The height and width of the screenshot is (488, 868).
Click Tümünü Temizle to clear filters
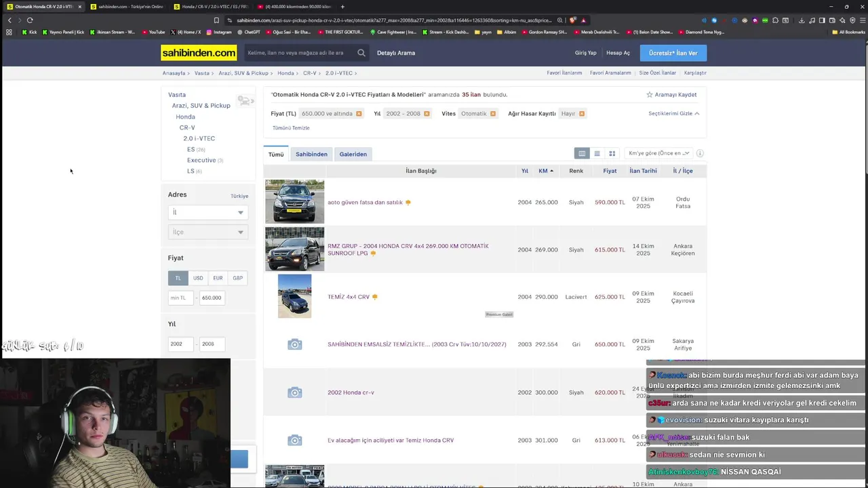pyautogui.click(x=291, y=128)
